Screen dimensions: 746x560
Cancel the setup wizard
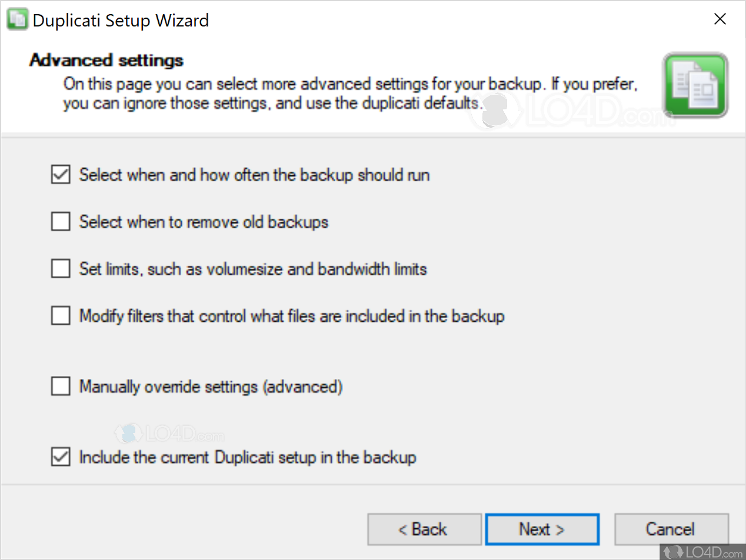pos(671,529)
